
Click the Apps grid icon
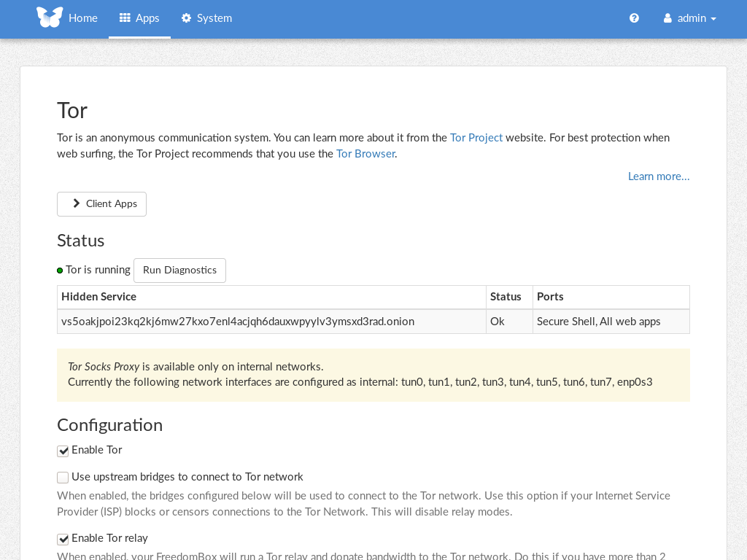(125, 18)
